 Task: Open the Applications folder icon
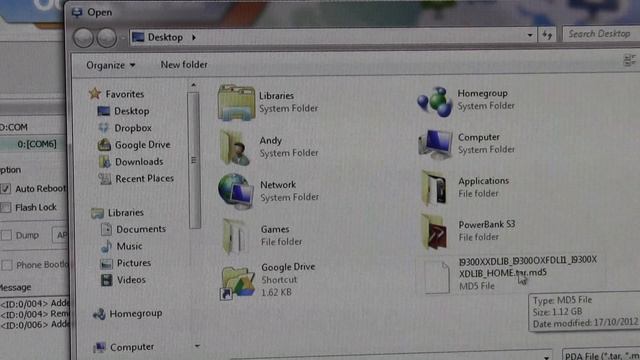click(x=434, y=188)
